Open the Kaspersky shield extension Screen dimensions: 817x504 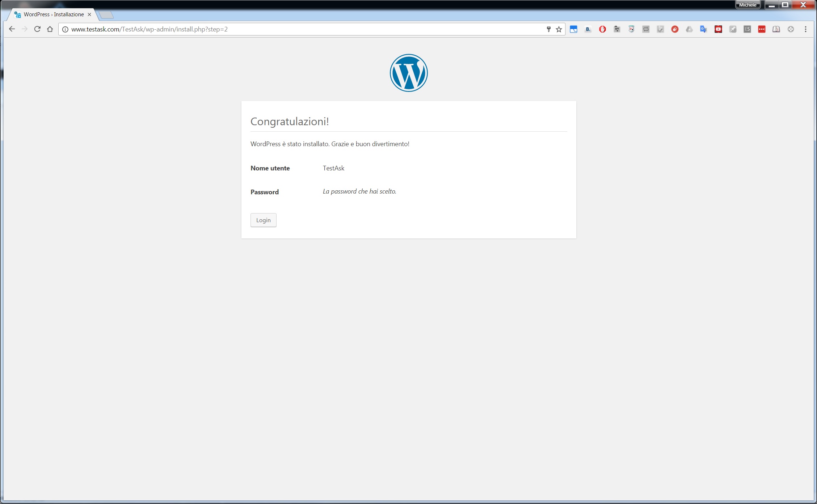coord(631,29)
